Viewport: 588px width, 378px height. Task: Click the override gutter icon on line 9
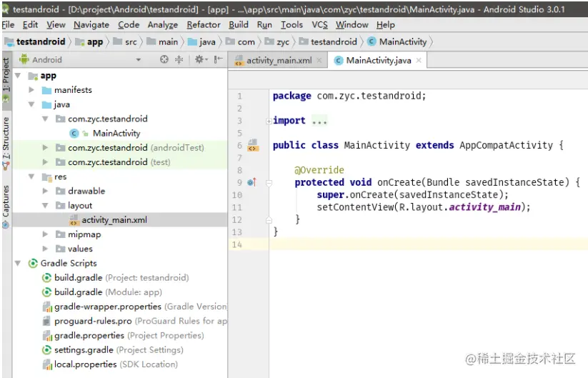point(251,182)
